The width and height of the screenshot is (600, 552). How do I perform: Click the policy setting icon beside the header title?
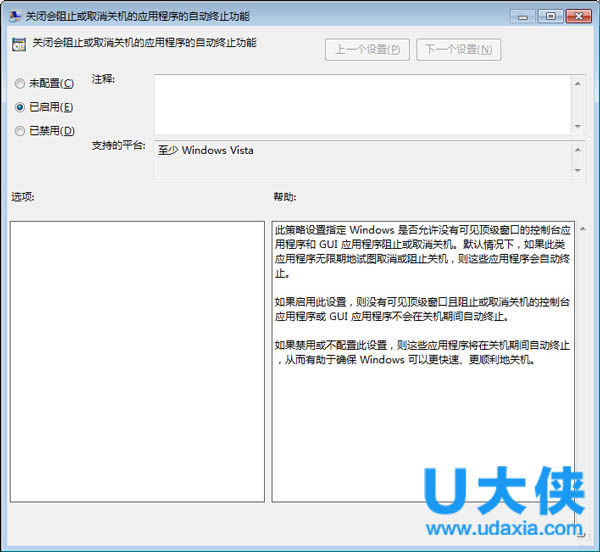[x=19, y=43]
